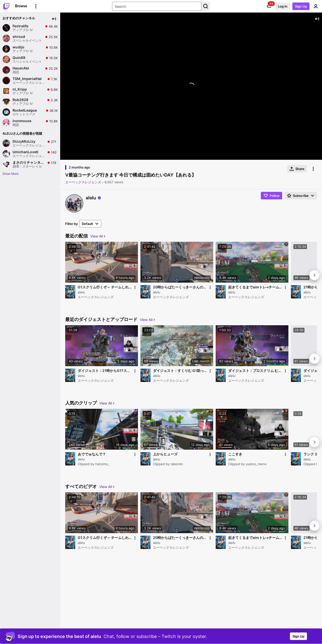Open options for G1スクリム video in 最近の配信

[135, 287]
